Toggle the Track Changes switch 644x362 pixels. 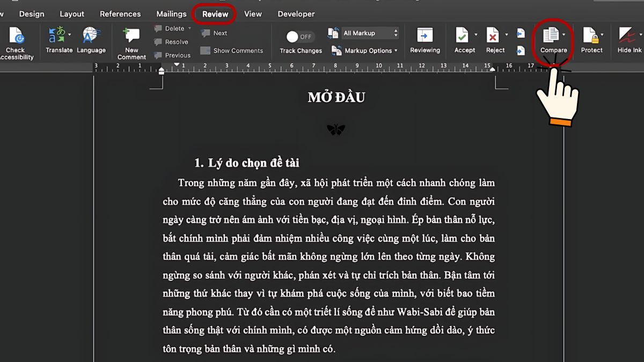tap(299, 36)
